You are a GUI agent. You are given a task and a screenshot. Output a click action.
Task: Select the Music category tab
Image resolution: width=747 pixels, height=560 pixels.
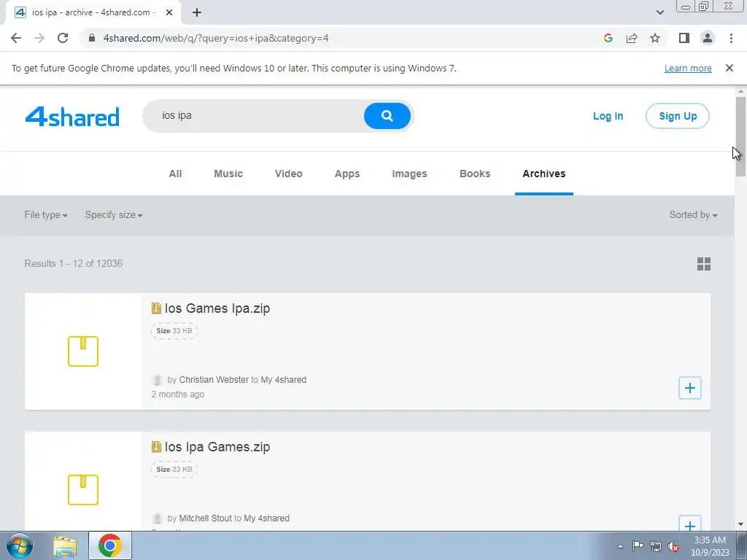click(228, 174)
